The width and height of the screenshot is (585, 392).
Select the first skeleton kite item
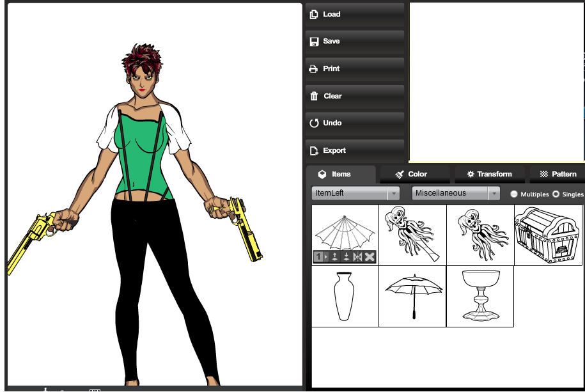[x=412, y=235]
